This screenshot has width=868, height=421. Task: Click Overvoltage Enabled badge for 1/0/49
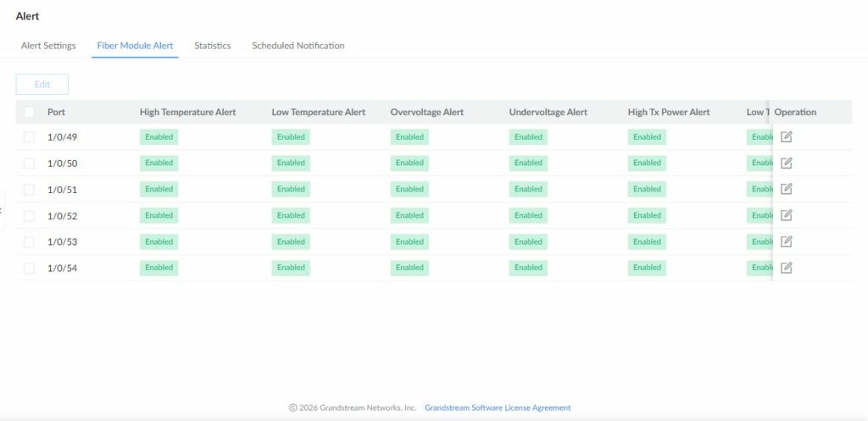pos(409,136)
